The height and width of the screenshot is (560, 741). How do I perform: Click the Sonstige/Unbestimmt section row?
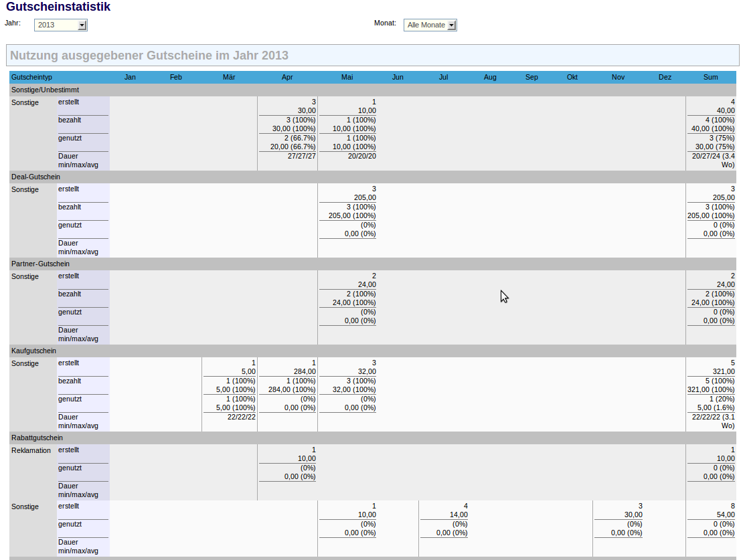45,90
